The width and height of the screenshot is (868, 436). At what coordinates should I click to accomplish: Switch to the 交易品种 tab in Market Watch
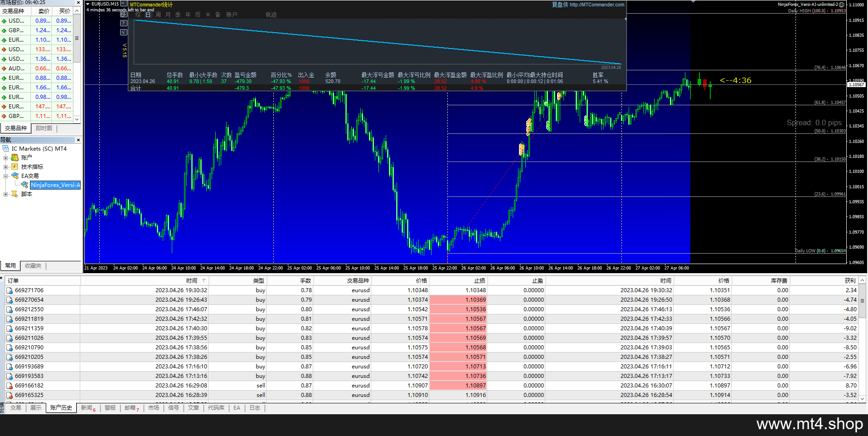click(x=16, y=128)
